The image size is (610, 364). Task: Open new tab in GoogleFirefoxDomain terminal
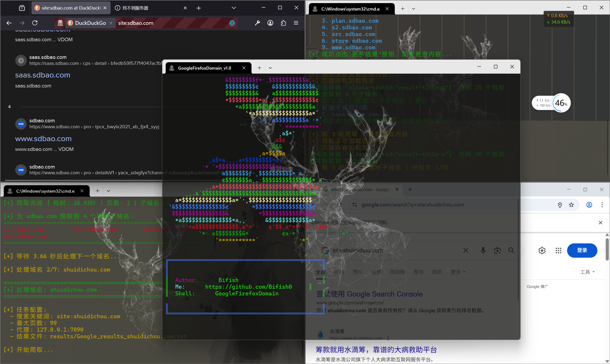(x=260, y=68)
